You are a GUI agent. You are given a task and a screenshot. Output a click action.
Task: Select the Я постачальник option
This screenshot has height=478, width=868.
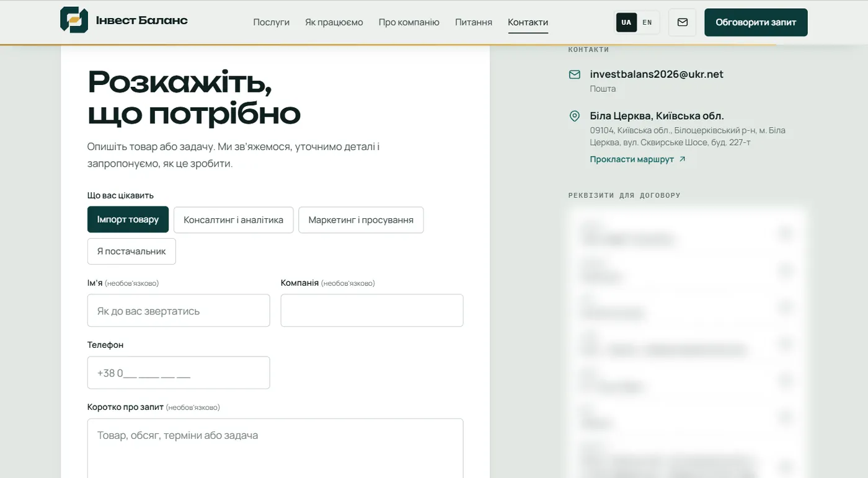[131, 251]
